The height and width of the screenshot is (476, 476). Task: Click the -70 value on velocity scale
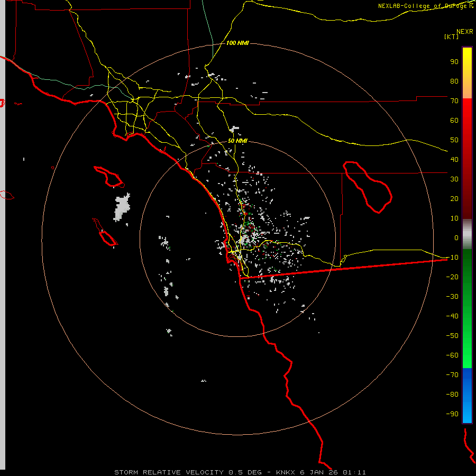point(452,374)
